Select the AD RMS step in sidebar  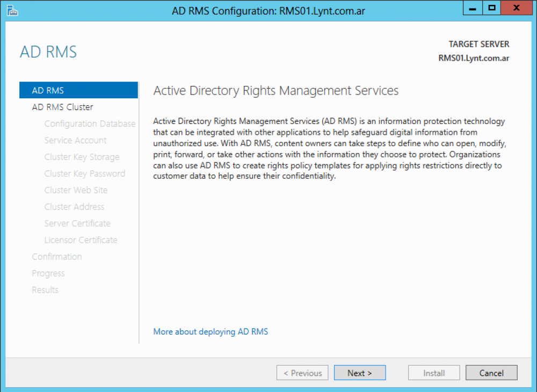[78, 90]
